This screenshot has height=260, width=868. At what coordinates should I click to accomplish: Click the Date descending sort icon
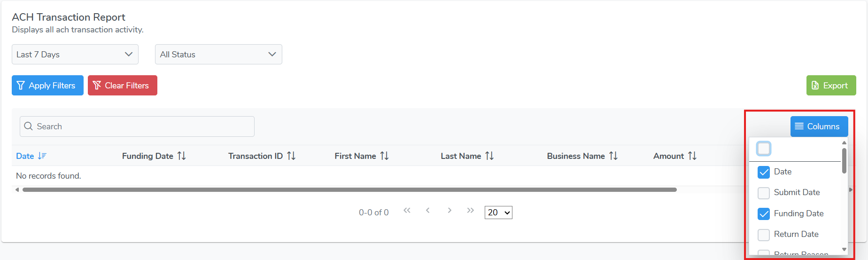(x=42, y=156)
